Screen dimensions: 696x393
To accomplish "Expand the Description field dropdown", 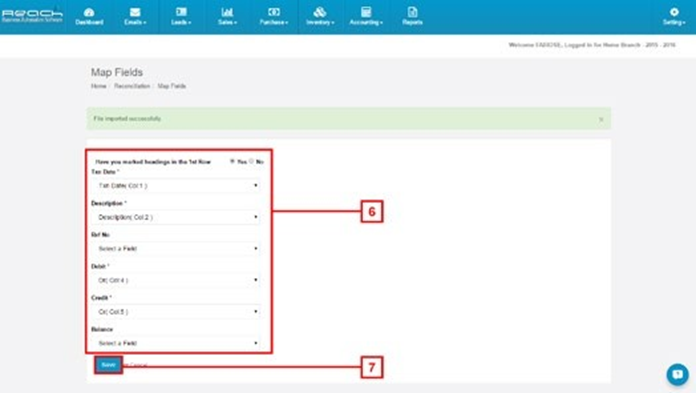I will tap(176, 217).
